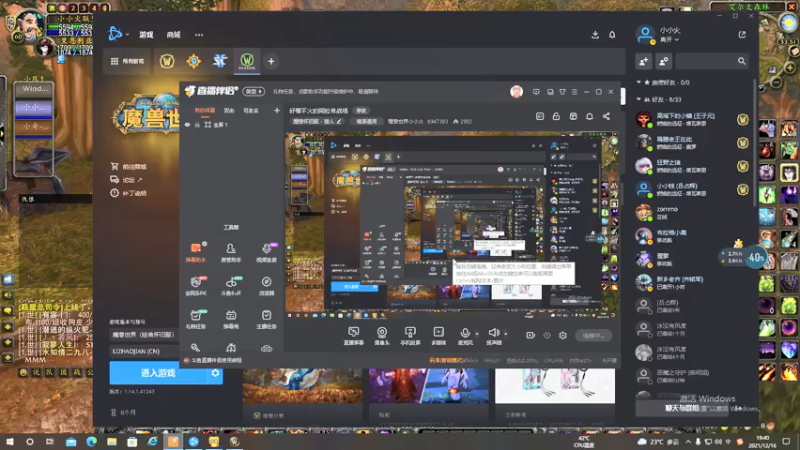Open 论坛 forum link
Image resolution: width=800 pixels, height=450 pixels.
pos(127,180)
